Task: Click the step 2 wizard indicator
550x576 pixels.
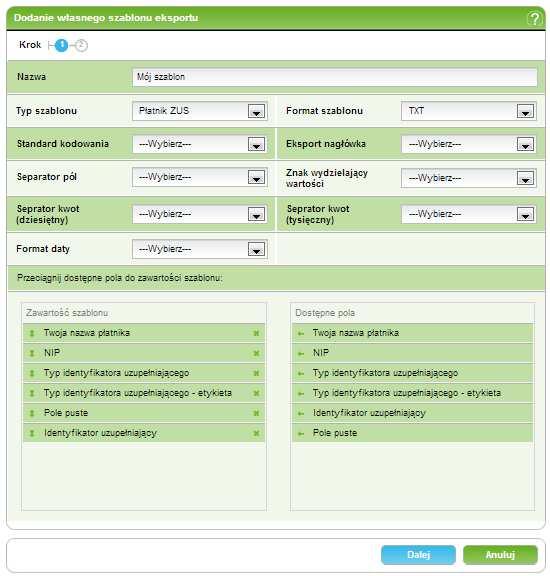Action: click(x=81, y=45)
